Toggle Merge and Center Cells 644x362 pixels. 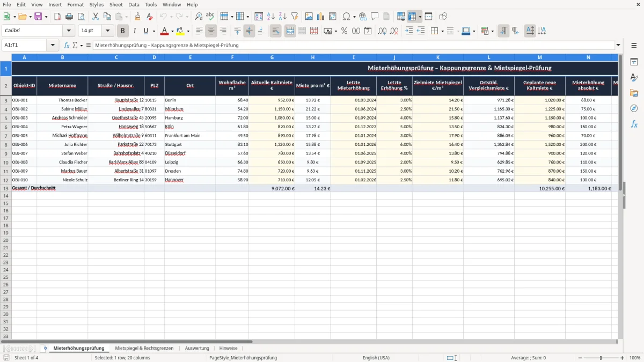(x=290, y=31)
